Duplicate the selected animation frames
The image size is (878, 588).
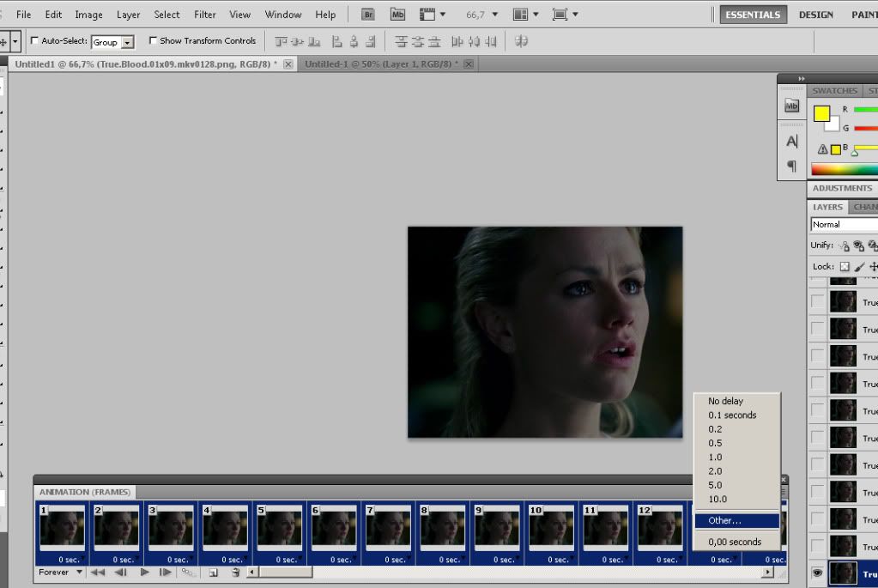tap(214, 573)
